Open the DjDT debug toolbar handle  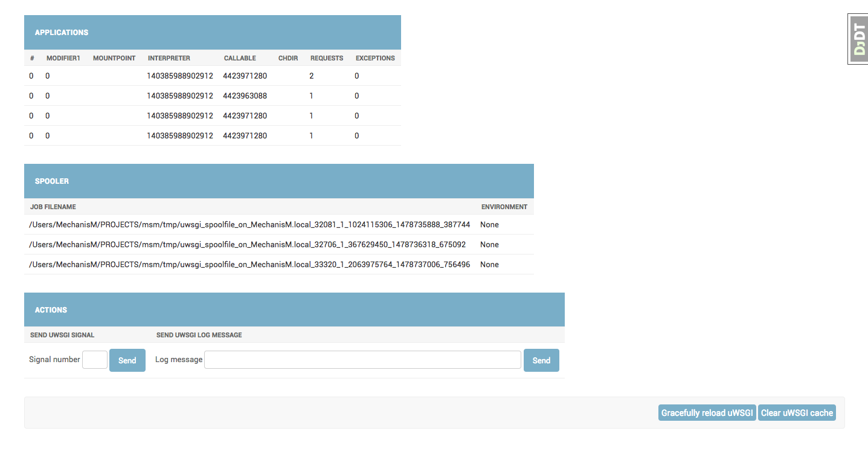pos(858,39)
